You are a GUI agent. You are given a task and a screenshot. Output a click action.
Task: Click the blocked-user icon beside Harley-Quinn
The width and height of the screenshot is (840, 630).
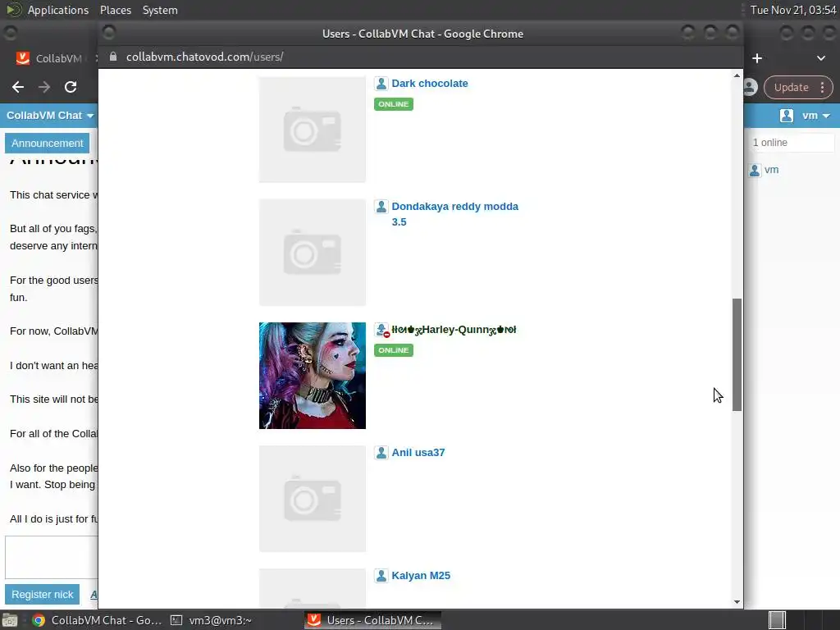pyautogui.click(x=381, y=330)
